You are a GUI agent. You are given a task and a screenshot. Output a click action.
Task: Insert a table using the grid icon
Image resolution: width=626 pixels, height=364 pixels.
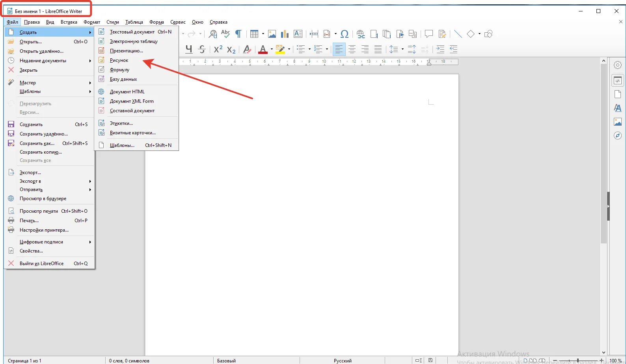click(x=254, y=34)
